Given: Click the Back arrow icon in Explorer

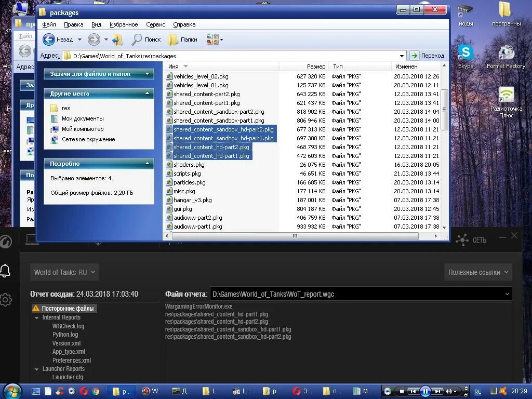Looking at the screenshot, I should [49, 39].
